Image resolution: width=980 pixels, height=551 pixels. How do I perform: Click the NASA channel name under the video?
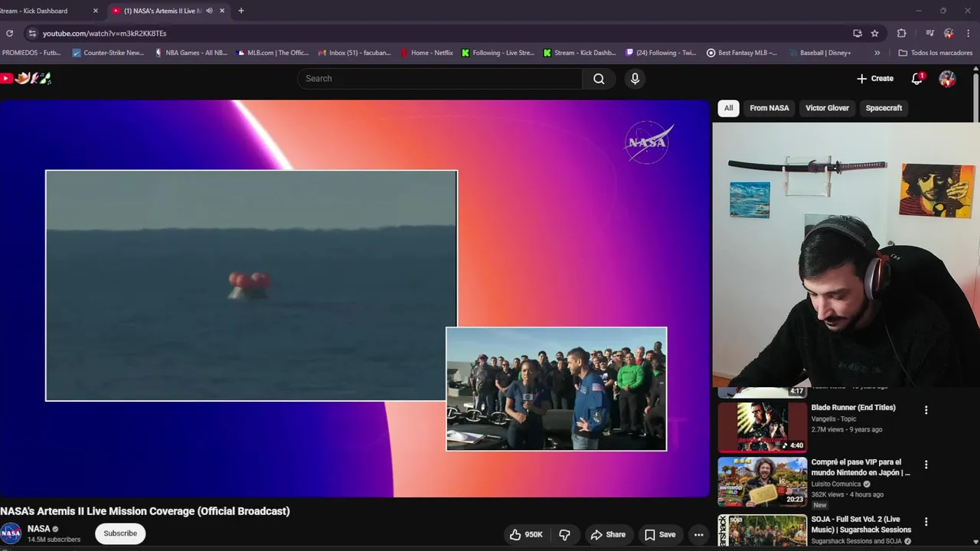(38, 529)
